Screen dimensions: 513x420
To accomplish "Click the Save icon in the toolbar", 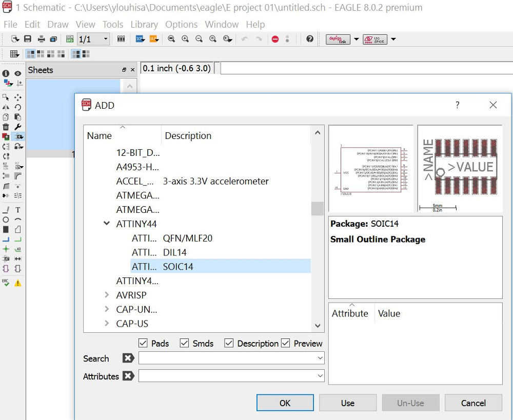I will tap(28, 39).
